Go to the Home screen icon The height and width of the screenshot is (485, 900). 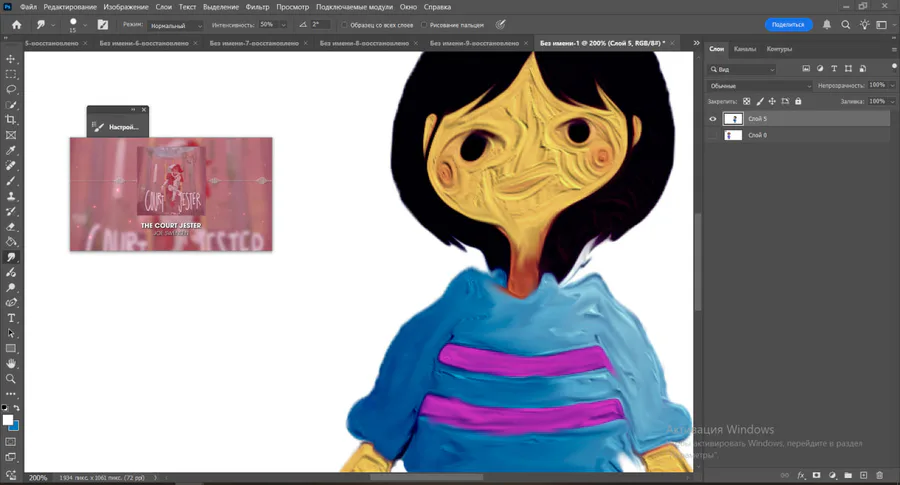tap(17, 25)
